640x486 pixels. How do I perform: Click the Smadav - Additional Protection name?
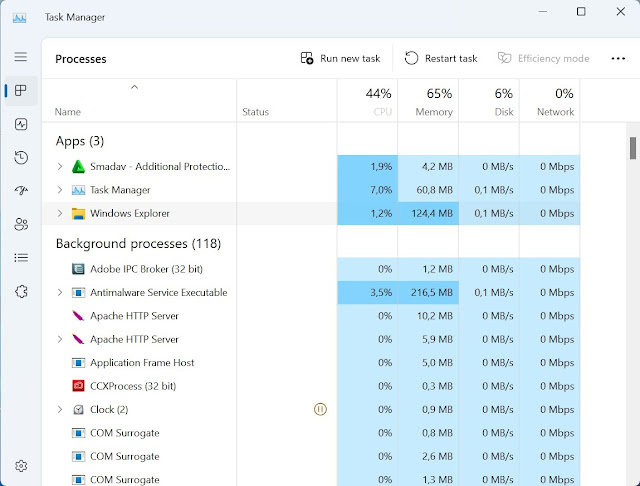coord(160,166)
